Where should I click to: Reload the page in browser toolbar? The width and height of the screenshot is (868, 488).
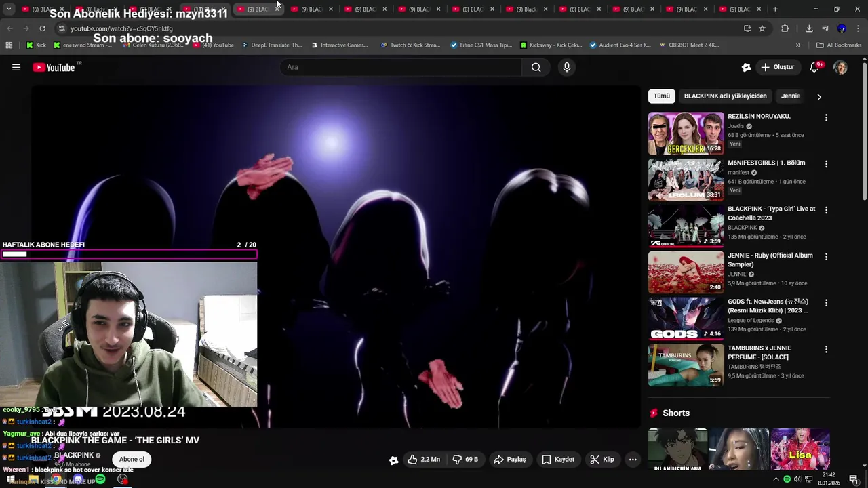pyautogui.click(x=42, y=28)
